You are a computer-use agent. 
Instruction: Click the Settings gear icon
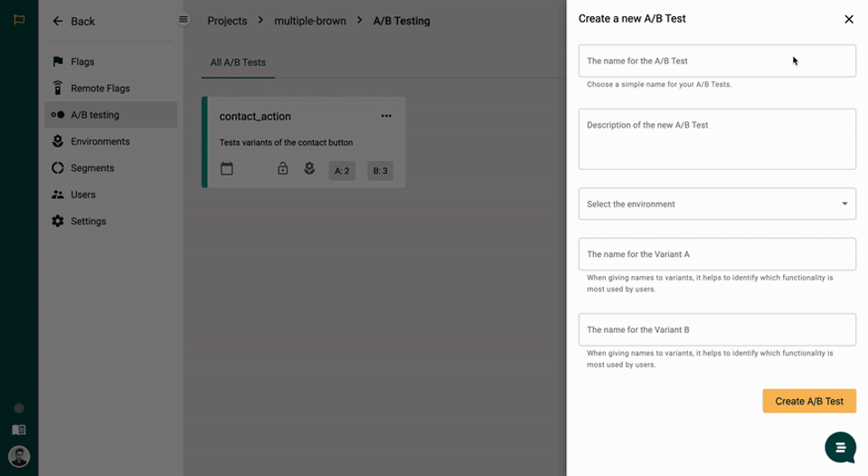(x=58, y=221)
